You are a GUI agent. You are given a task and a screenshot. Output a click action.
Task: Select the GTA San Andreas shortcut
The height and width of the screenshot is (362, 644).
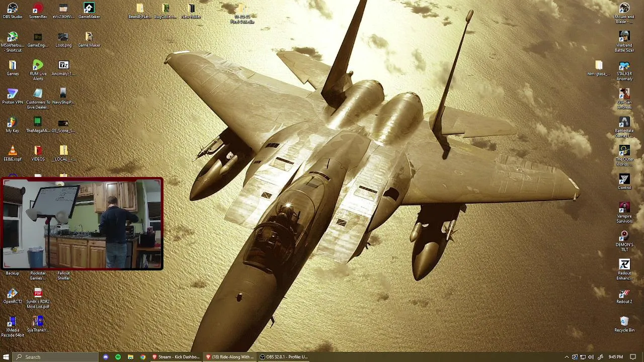click(x=624, y=99)
